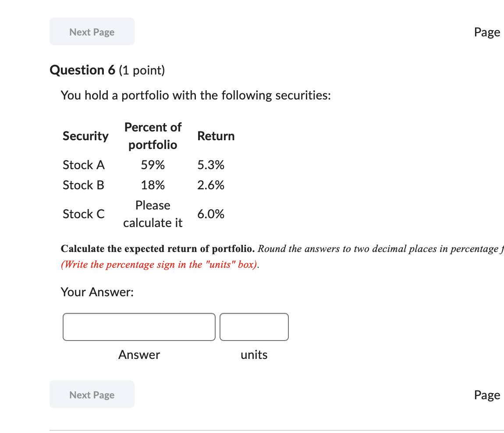Click the Your Answer label
The width and height of the screenshot is (504, 433).
pos(97,291)
